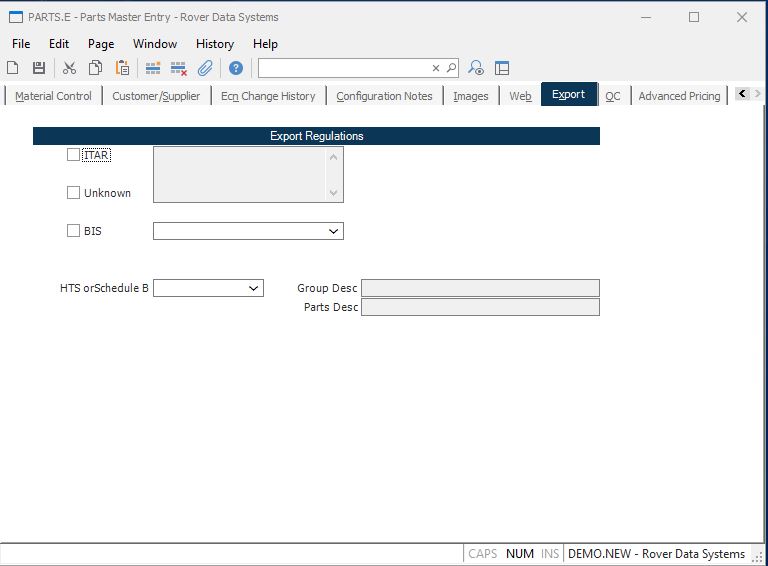Click the New record icon
The height and width of the screenshot is (566, 768).
[13, 68]
